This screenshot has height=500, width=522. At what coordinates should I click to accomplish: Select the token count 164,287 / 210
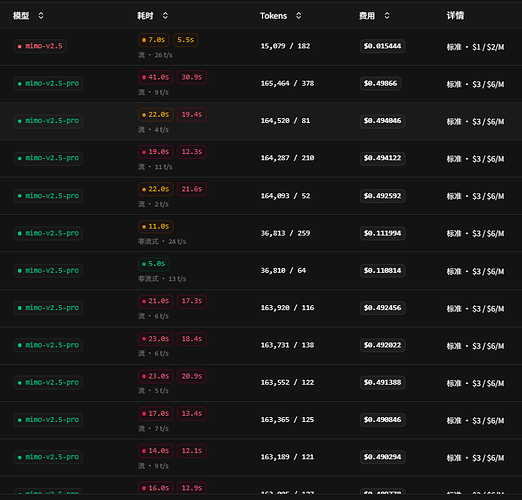point(287,158)
